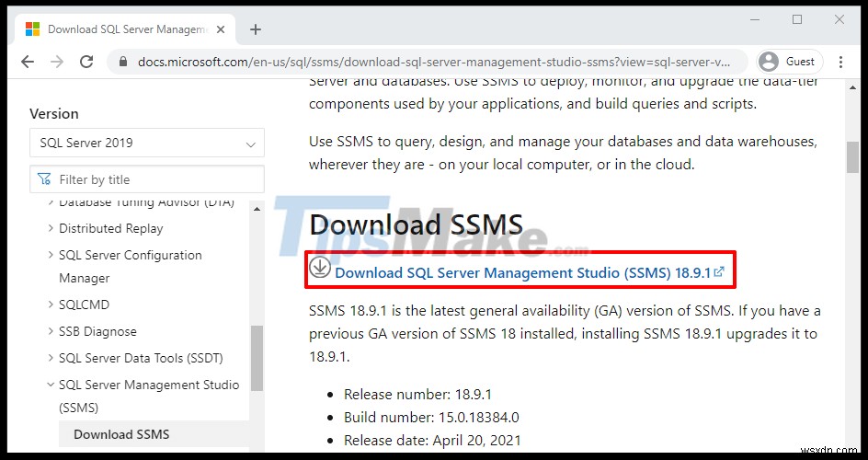Click the address bar URL

tap(433, 62)
